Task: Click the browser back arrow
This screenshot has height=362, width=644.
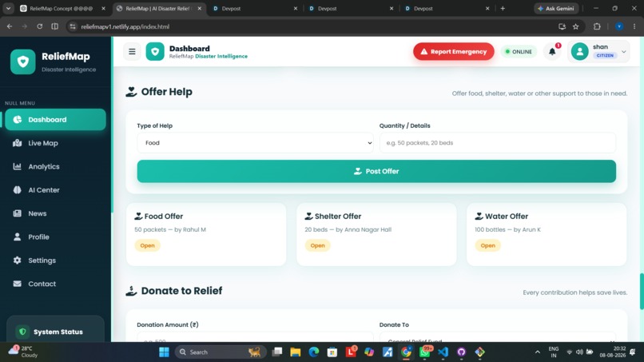Action: (x=10, y=26)
